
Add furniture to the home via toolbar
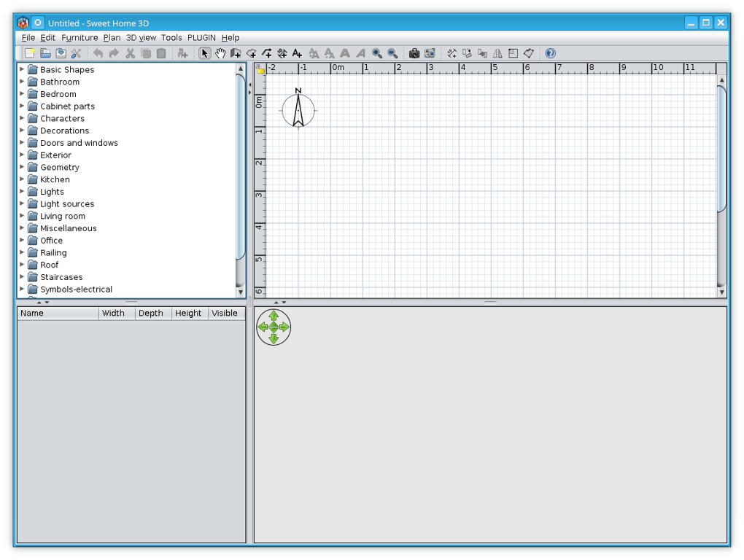pyautogui.click(x=182, y=53)
